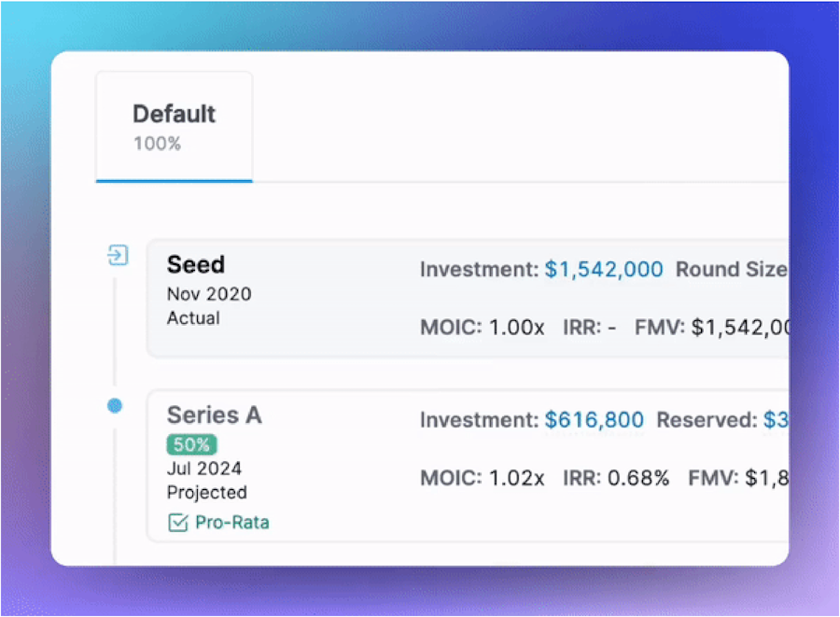Select the blue Series A timeline dot
This screenshot has width=840, height=617.
[x=115, y=406]
